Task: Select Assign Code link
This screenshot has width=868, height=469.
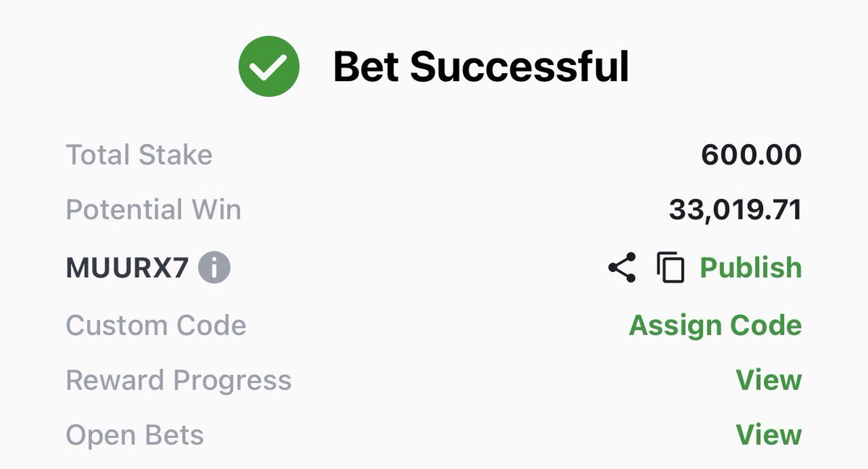Action: (715, 325)
